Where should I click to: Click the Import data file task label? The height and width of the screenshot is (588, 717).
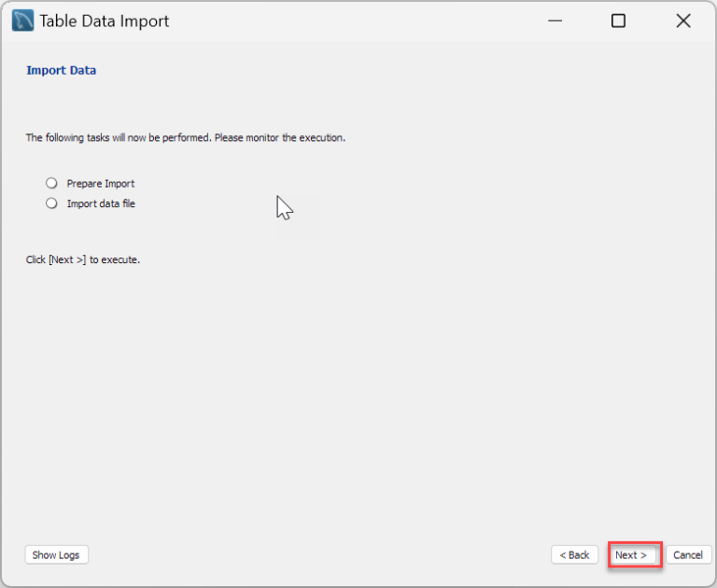[x=101, y=203]
